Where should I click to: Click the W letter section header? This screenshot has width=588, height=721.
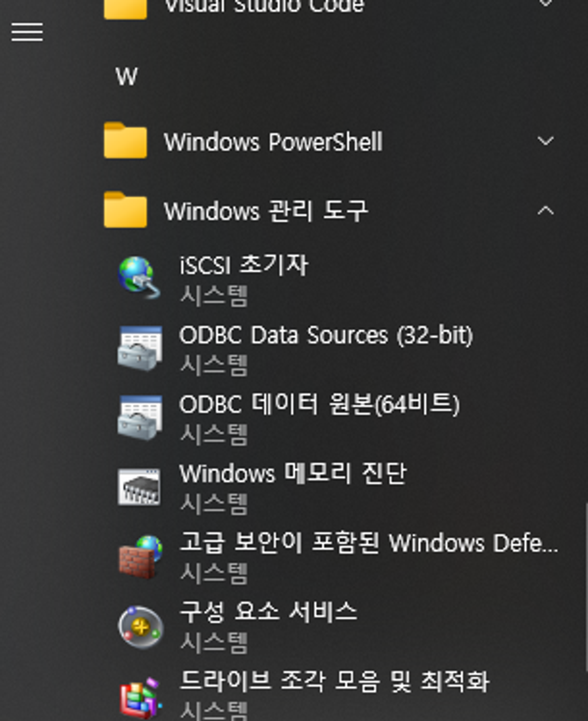pos(127,76)
